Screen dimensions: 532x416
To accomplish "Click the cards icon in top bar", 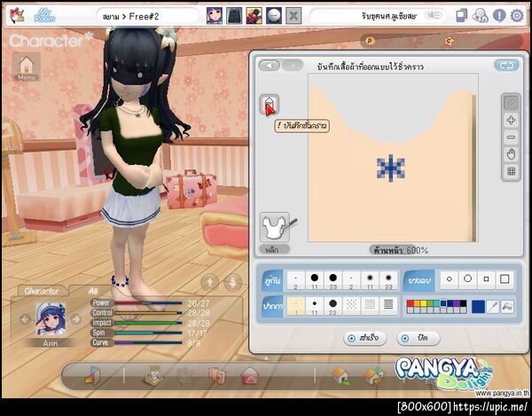I will [x=461, y=16].
